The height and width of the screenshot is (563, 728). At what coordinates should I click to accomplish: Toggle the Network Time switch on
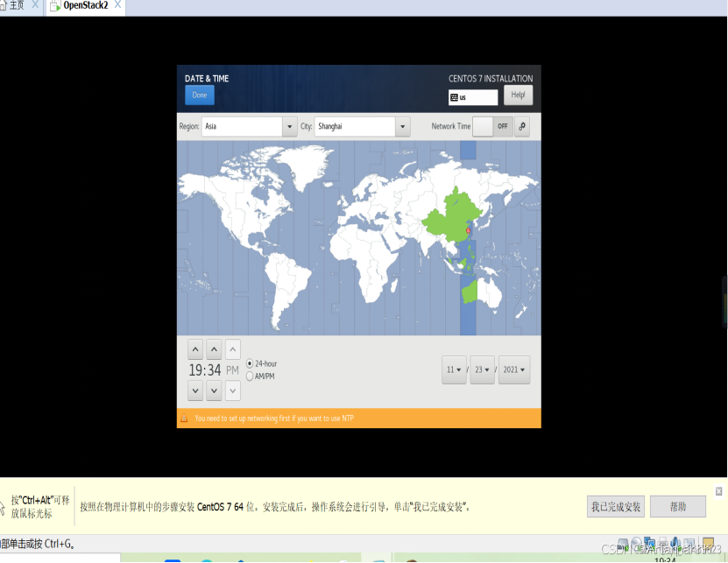(492, 126)
